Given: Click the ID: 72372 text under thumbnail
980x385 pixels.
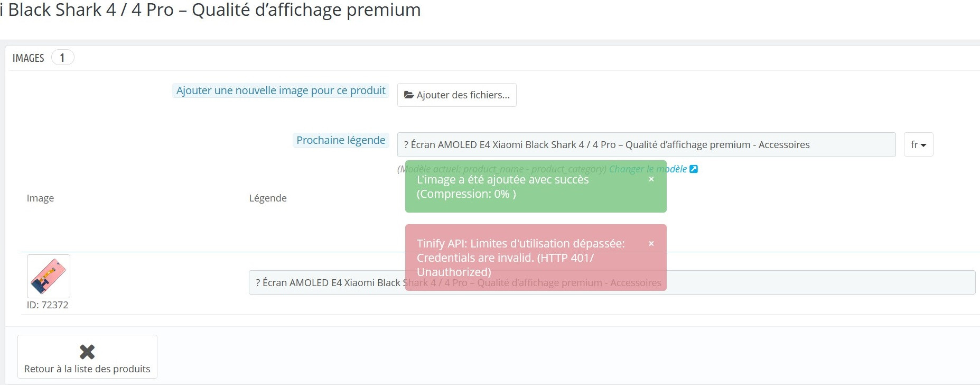Looking at the screenshot, I should pos(48,305).
